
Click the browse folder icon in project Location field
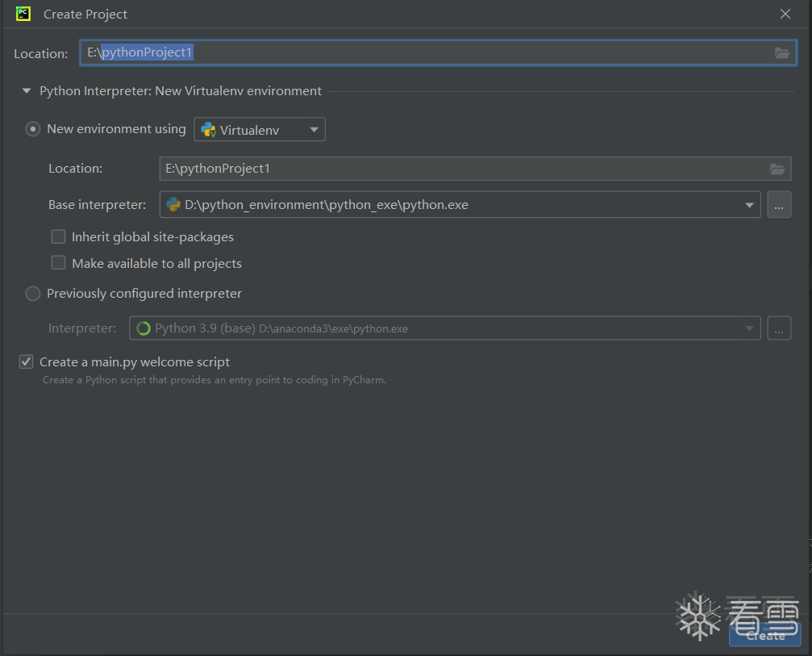781,53
